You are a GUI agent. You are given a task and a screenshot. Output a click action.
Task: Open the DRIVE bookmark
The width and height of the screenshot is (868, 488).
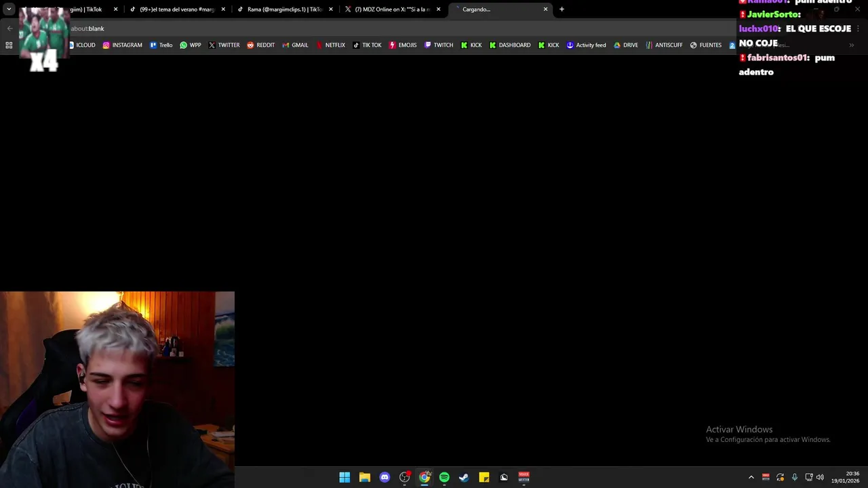click(x=625, y=45)
